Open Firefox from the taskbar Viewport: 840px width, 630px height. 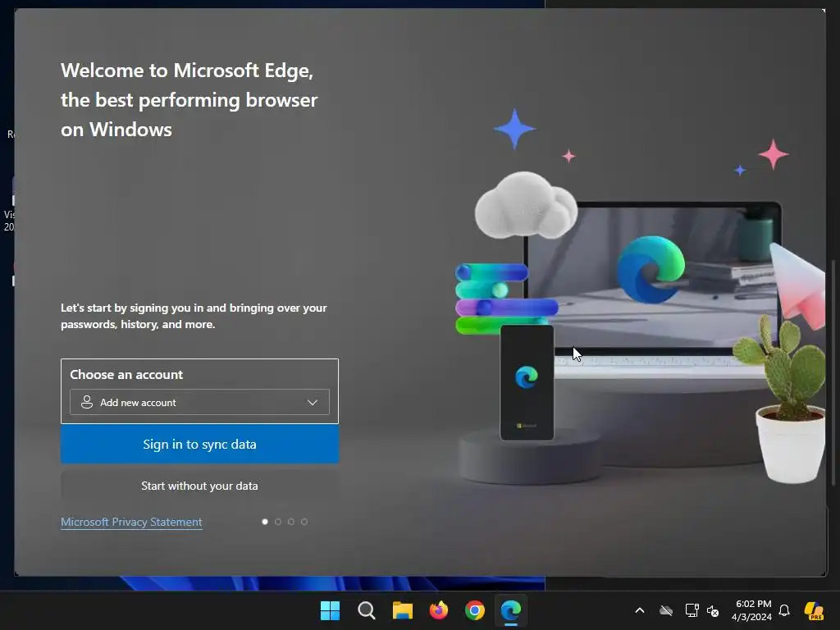click(439, 610)
